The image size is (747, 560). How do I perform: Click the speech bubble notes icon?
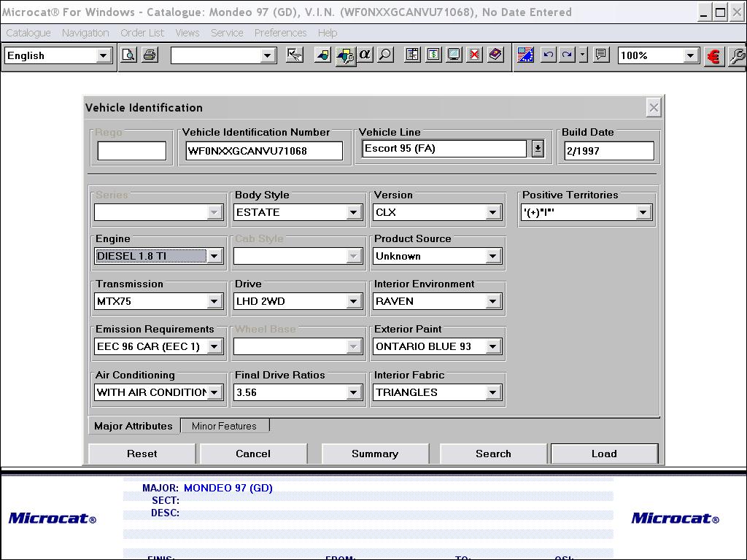[x=600, y=55]
